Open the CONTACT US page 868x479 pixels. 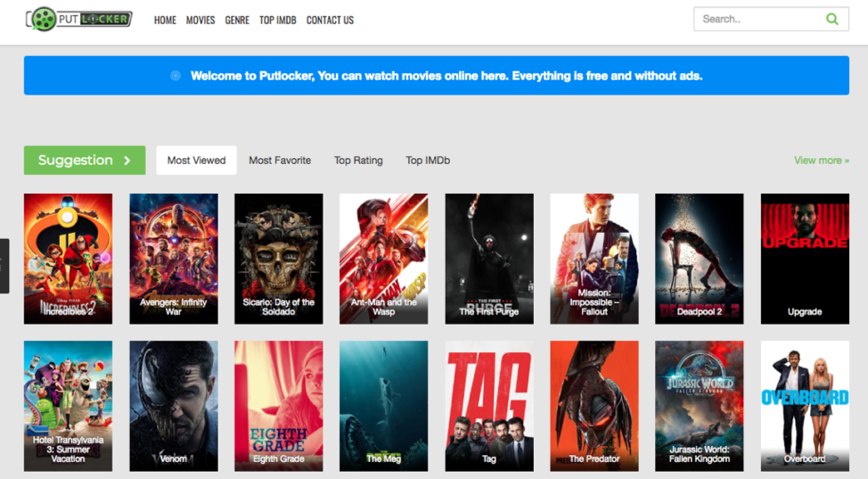(330, 21)
